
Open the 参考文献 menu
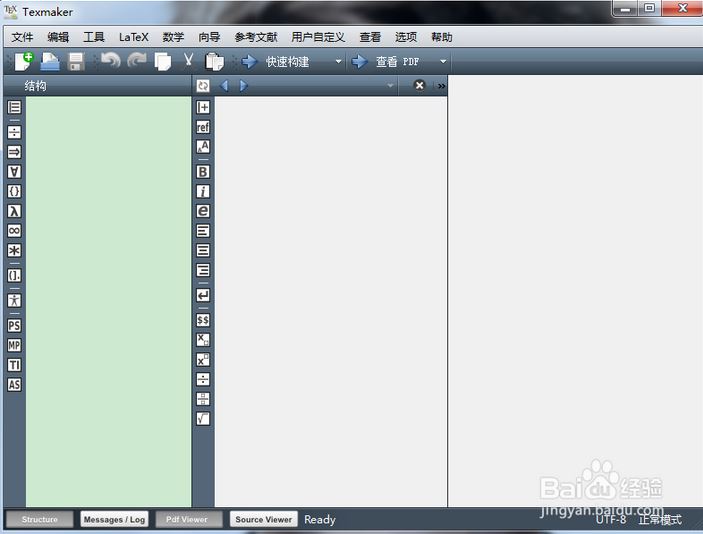pos(255,37)
